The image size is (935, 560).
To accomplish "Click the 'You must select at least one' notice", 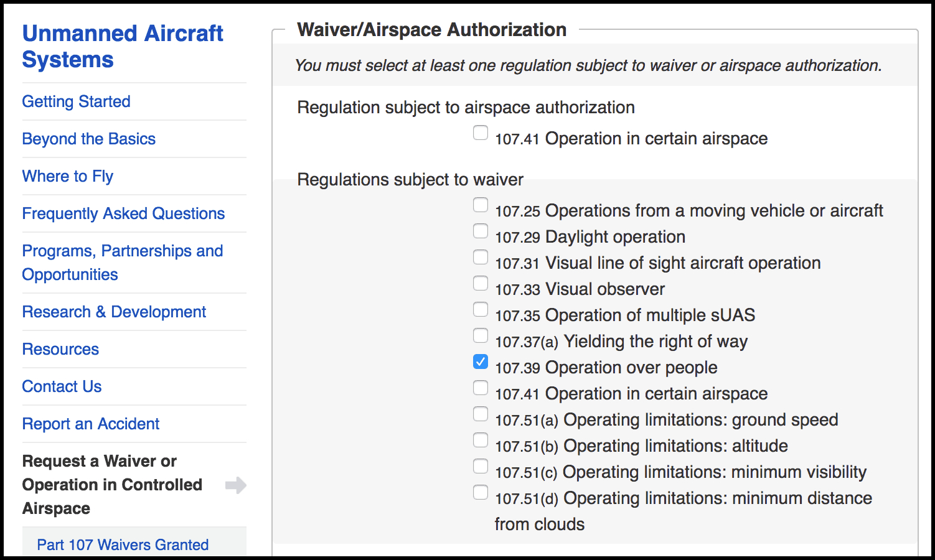I will click(588, 65).
